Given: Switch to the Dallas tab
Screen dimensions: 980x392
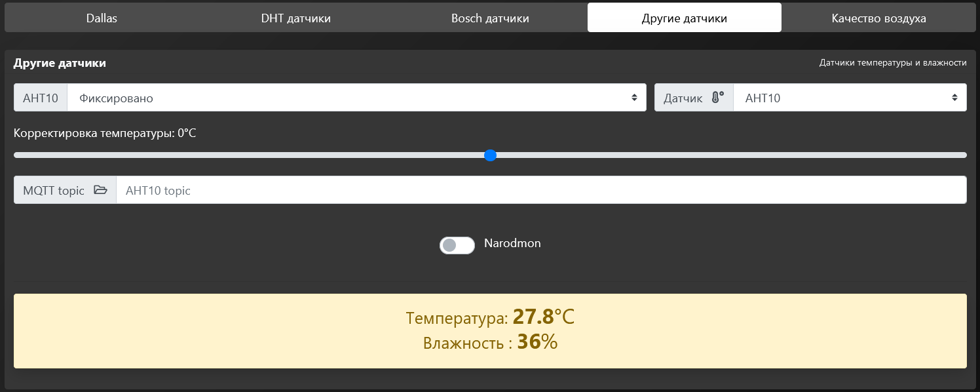Looking at the screenshot, I should click(x=102, y=18).
